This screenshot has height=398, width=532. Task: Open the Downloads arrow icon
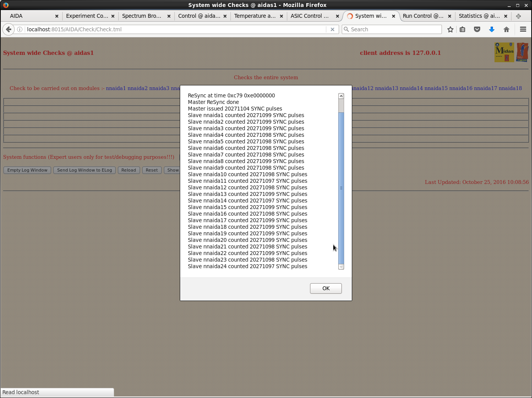(x=492, y=29)
